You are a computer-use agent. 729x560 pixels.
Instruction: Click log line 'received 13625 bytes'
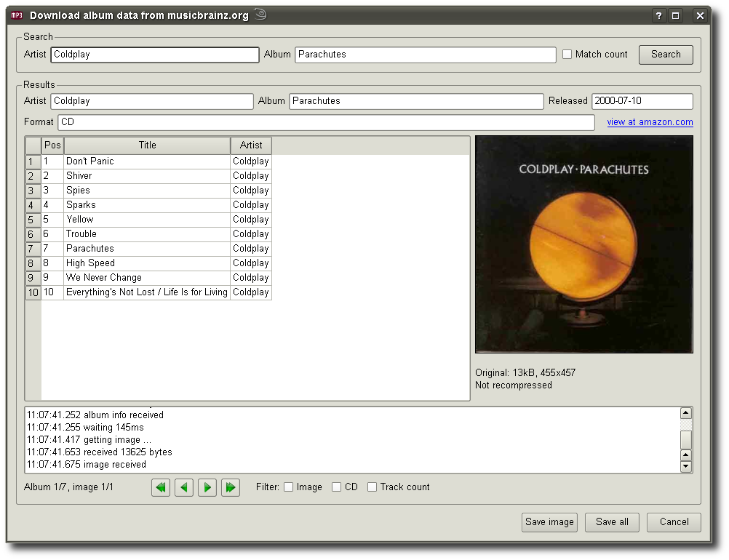100,452
